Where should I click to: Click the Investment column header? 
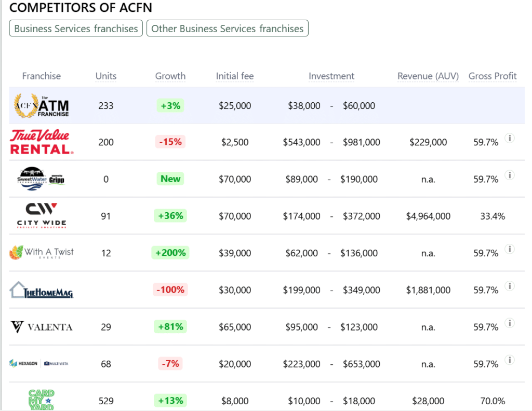click(x=331, y=76)
